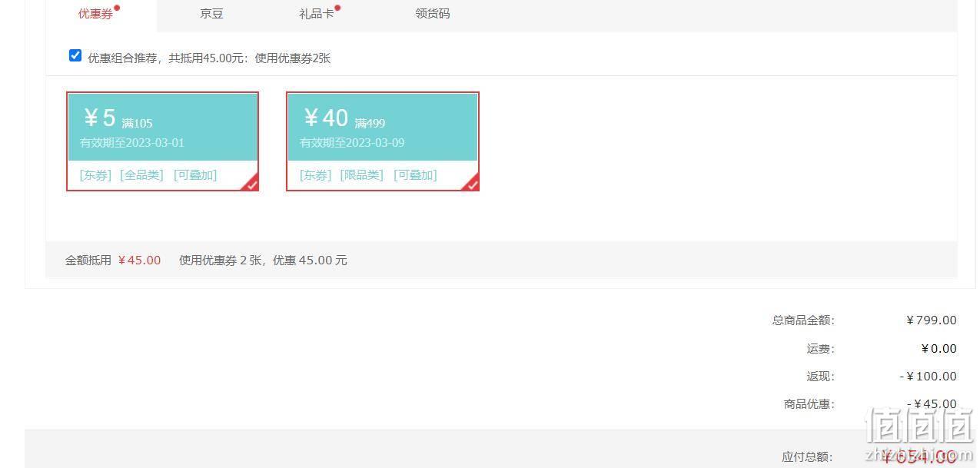Click [东券] tag on the ¥40 coupon
This screenshot has height=468, width=980.
click(x=316, y=175)
